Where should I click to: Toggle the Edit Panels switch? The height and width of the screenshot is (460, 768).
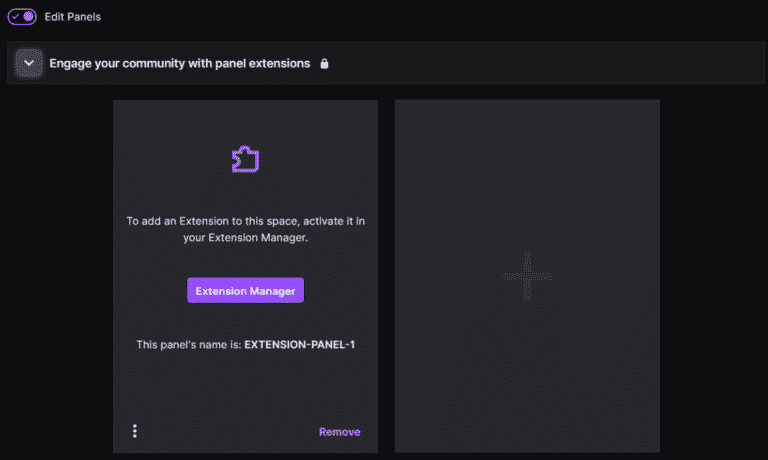click(22, 17)
